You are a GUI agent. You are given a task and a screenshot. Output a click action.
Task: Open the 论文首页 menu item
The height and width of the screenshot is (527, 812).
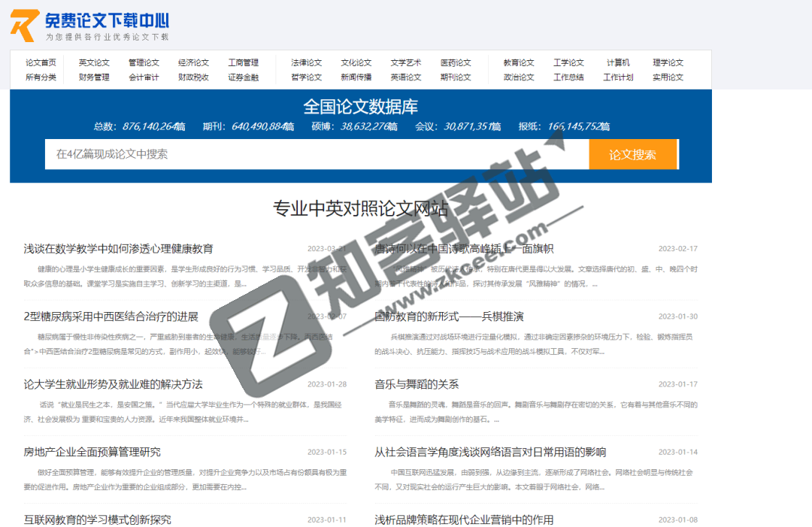(x=40, y=63)
